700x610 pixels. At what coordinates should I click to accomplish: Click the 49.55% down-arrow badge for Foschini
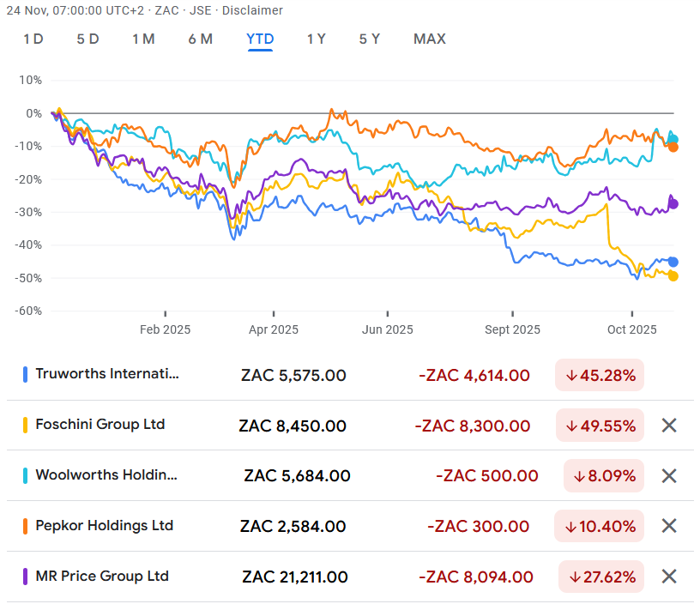click(x=600, y=425)
